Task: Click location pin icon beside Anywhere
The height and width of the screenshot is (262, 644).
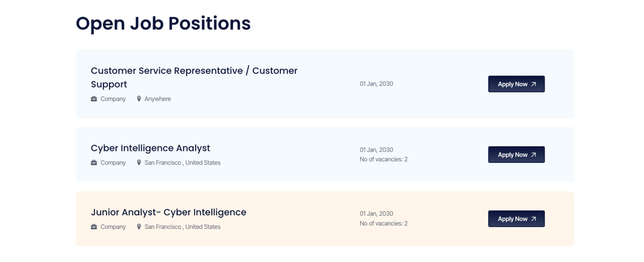Action: tap(139, 99)
